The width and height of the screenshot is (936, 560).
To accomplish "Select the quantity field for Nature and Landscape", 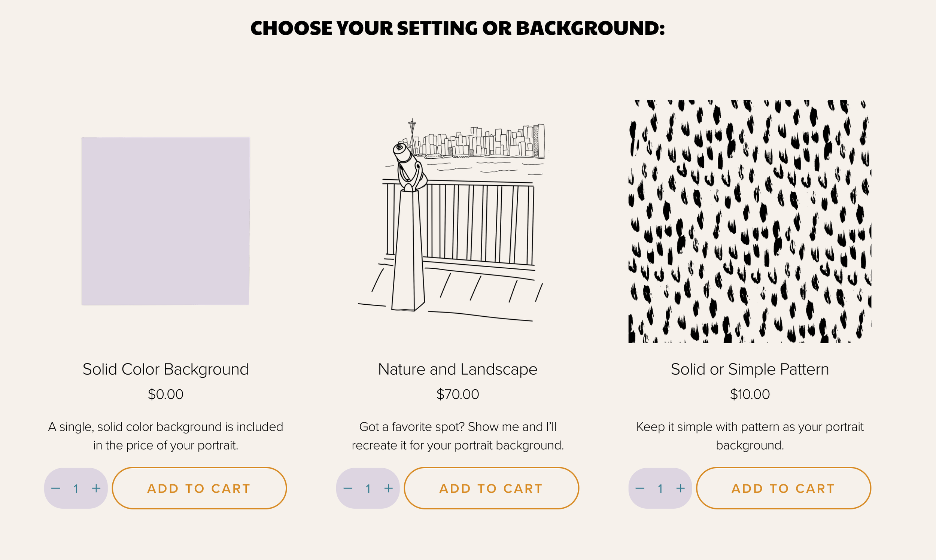I will pos(368,489).
